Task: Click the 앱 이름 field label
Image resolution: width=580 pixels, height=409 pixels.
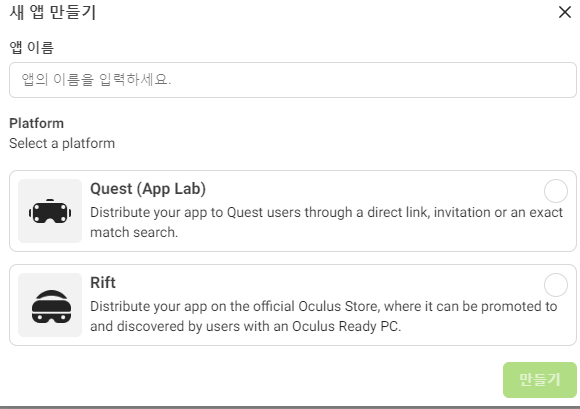Action: click(x=32, y=48)
